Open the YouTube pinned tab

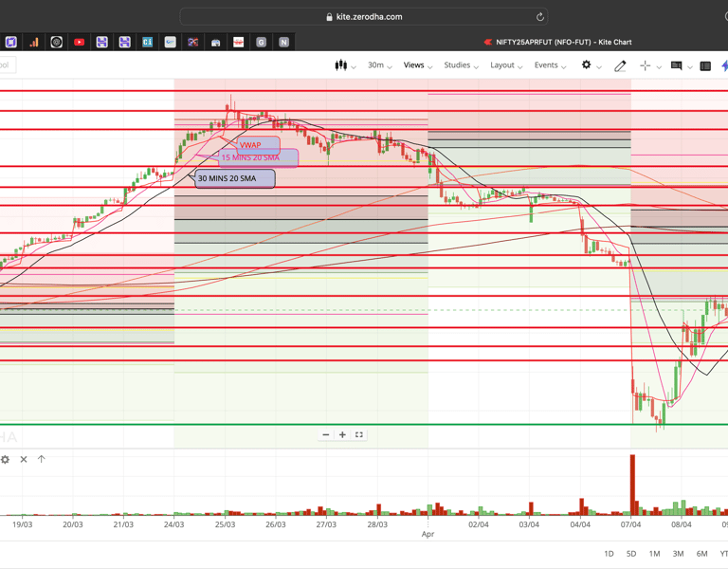pyautogui.click(x=79, y=43)
